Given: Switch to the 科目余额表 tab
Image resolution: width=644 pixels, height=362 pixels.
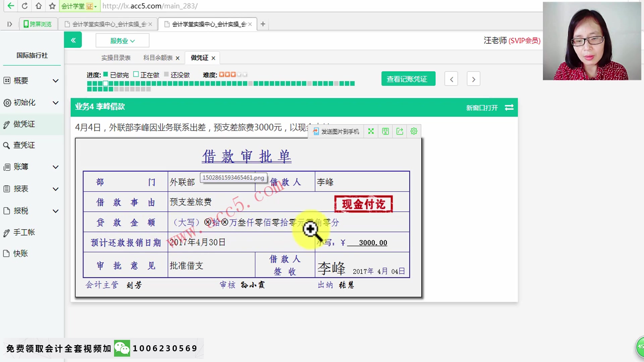Looking at the screenshot, I should coord(157,58).
